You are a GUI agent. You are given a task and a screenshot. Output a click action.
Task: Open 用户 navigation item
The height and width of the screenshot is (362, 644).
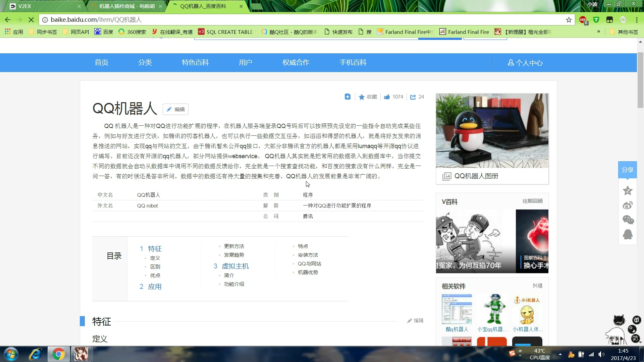246,63
